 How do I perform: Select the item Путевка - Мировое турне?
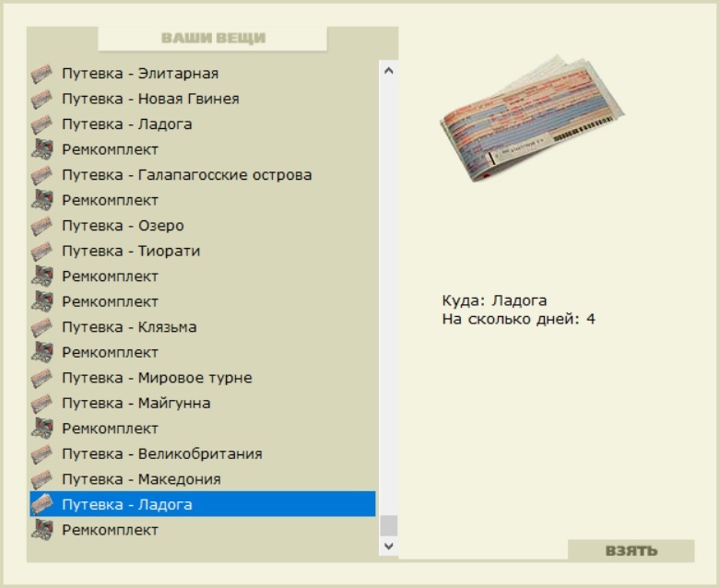click(157, 378)
